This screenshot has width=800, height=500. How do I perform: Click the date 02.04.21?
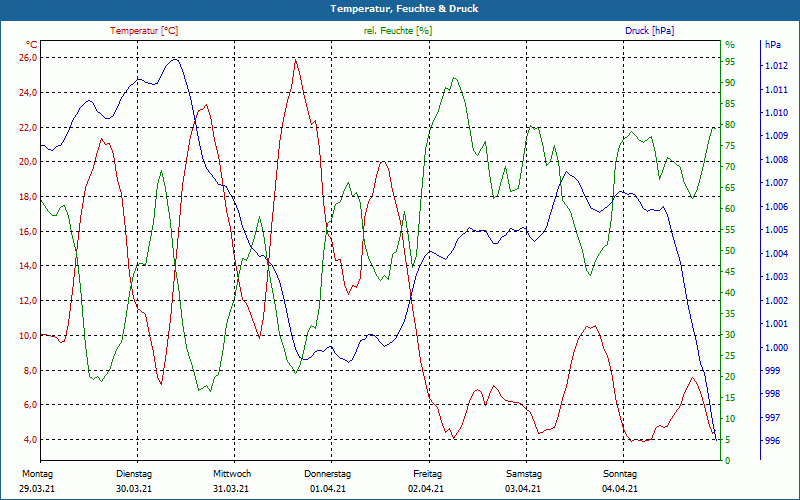426,489
